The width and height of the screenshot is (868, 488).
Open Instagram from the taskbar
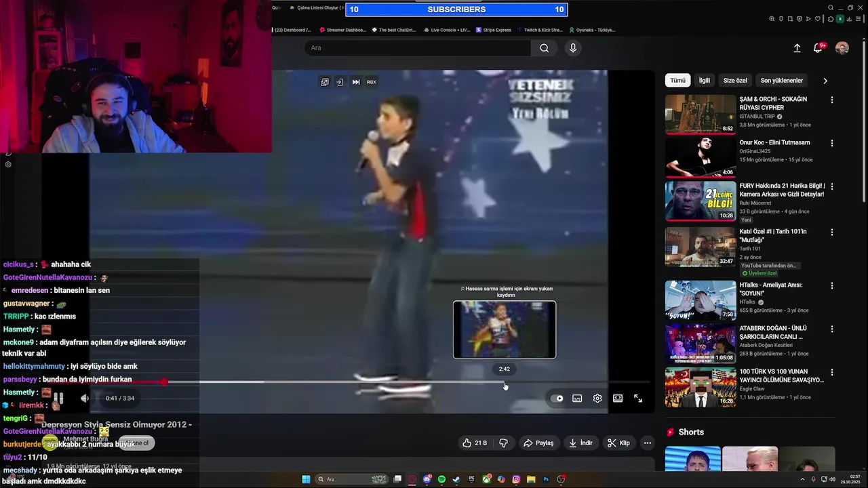[516, 479]
